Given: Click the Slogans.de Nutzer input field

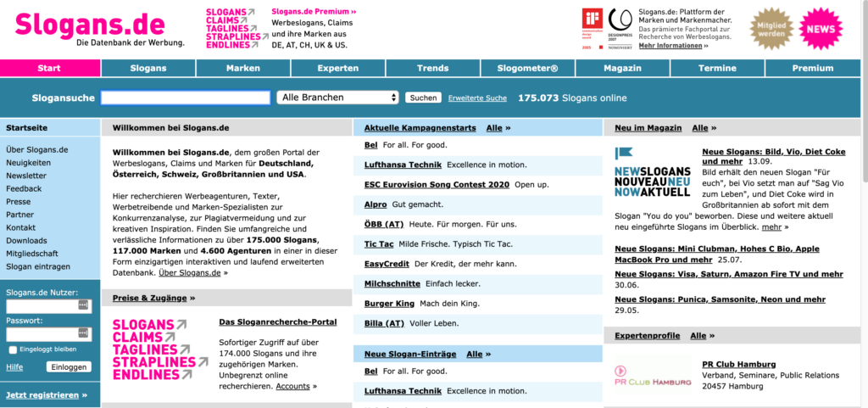Looking at the screenshot, I should pos(48,305).
